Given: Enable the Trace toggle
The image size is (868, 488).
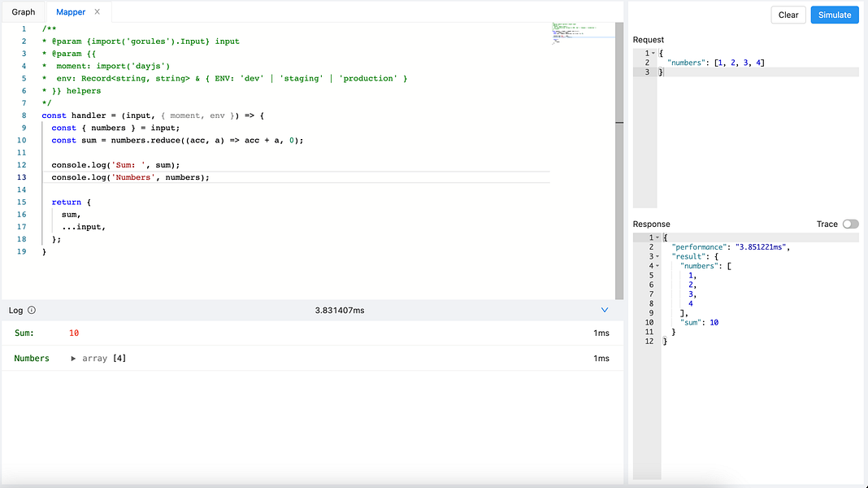Looking at the screenshot, I should click(x=850, y=224).
